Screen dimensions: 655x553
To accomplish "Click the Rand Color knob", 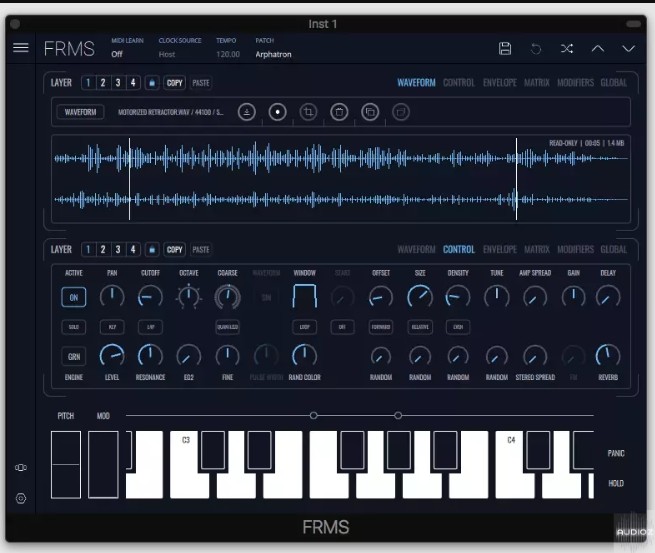I will 305,356.
